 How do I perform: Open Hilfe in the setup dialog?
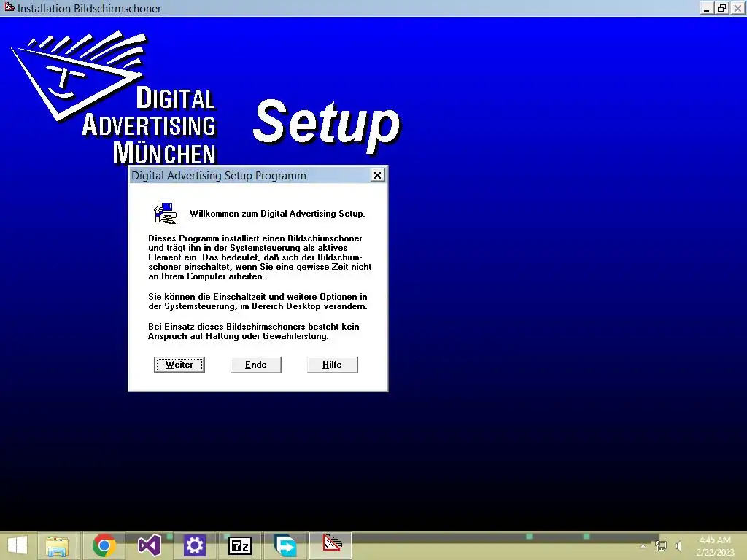coord(332,365)
